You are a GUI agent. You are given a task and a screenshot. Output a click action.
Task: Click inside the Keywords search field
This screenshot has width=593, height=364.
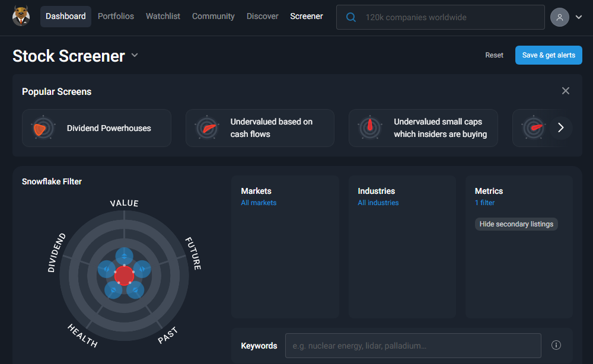click(x=412, y=345)
